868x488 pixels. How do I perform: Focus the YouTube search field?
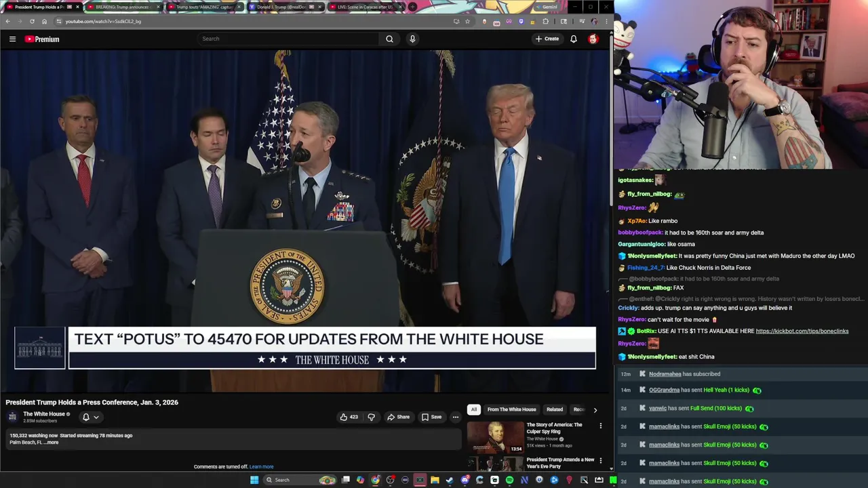pos(288,39)
